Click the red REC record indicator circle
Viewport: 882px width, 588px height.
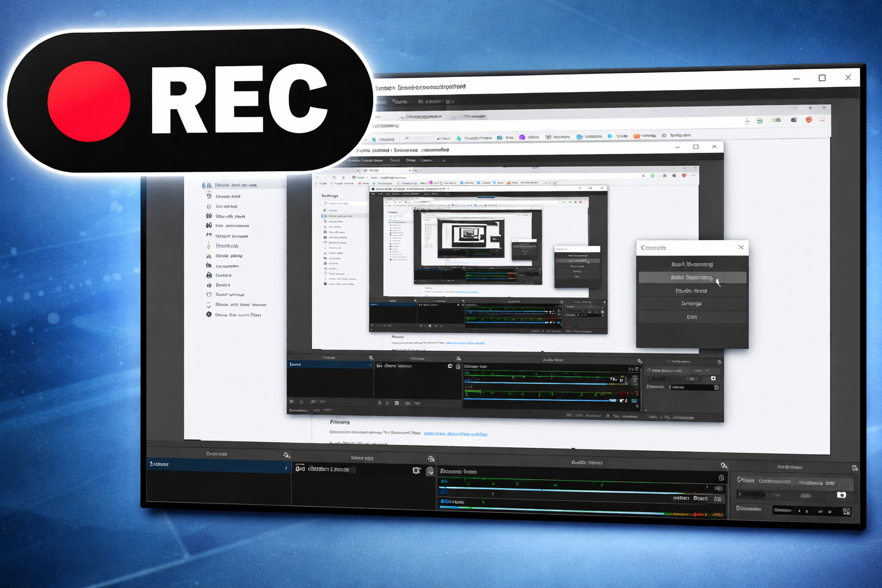pyautogui.click(x=89, y=101)
